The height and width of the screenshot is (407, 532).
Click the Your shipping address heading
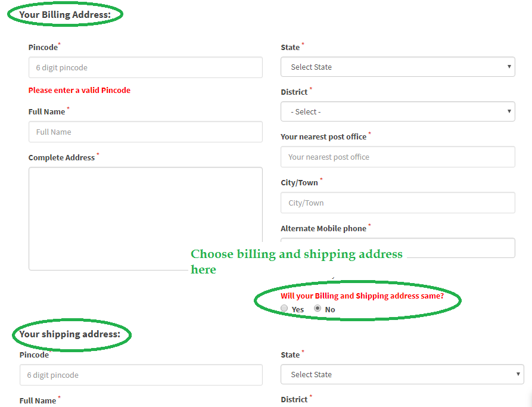pos(70,334)
